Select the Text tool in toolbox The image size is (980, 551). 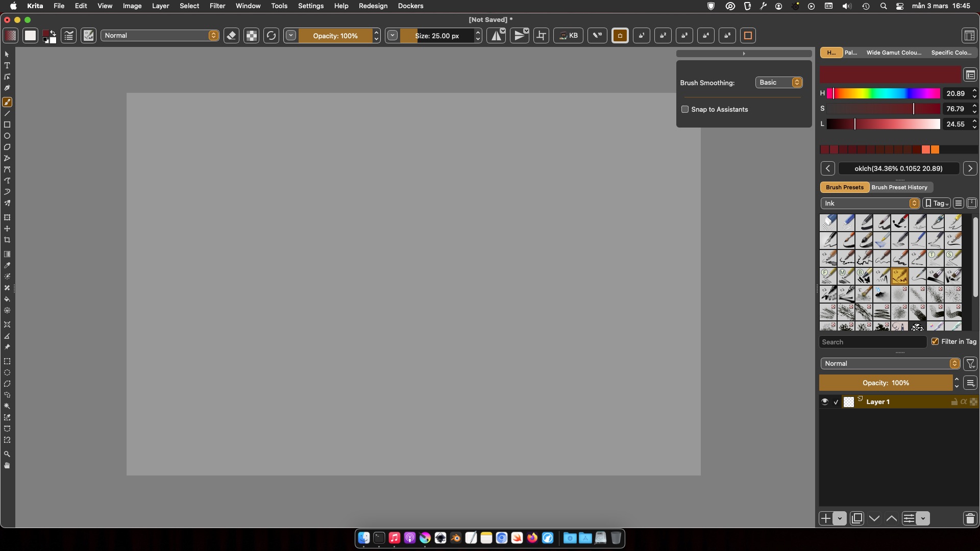(7, 65)
